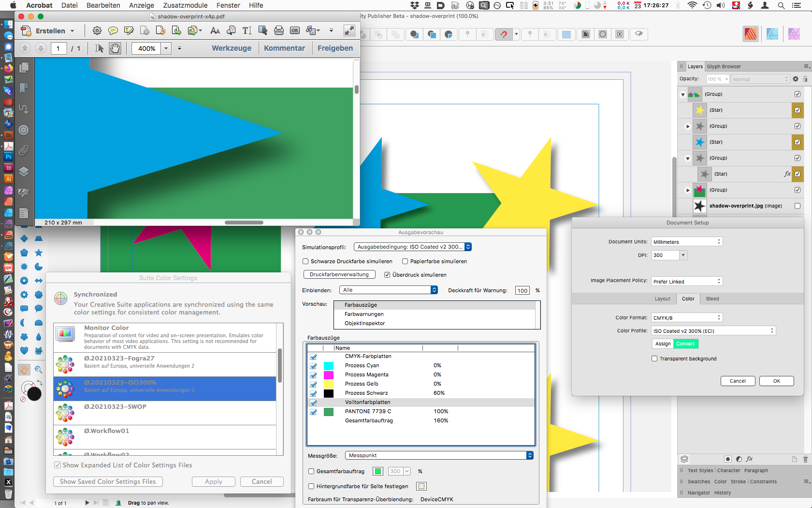Toggle the snapping magnet icon
Image resolution: width=812 pixels, height=508 pixels.
pyautogui.click(x=504, y=34)
